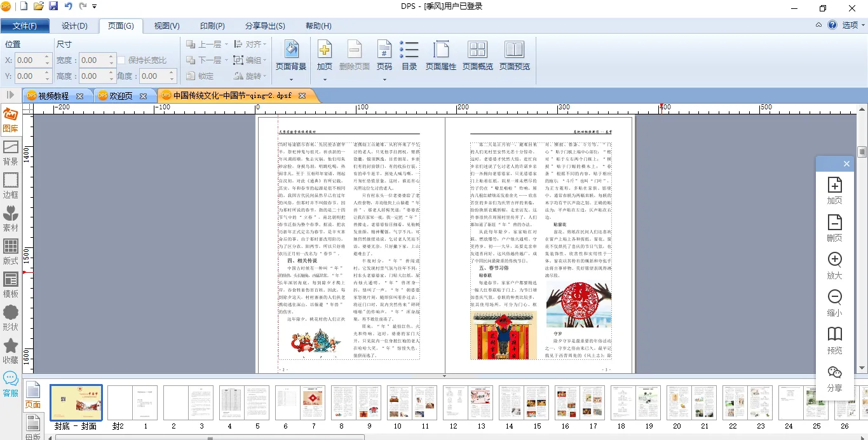Select the 封底-封面 cover thumbnail

click(76, 402)
